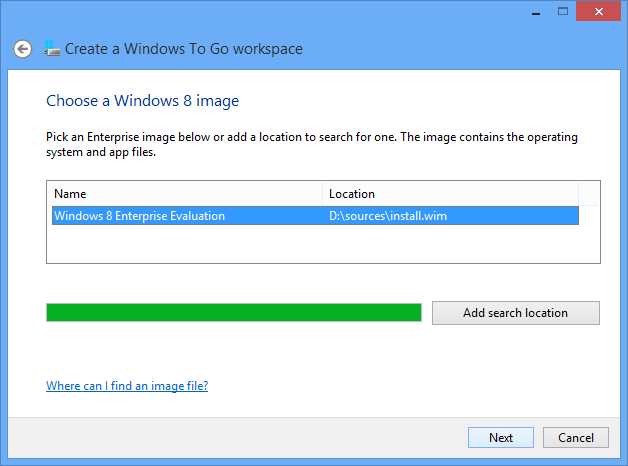The width and height of the screenshot is (628, 466).
Task: Click the blank column header right of Location
Action: [589, 194]
